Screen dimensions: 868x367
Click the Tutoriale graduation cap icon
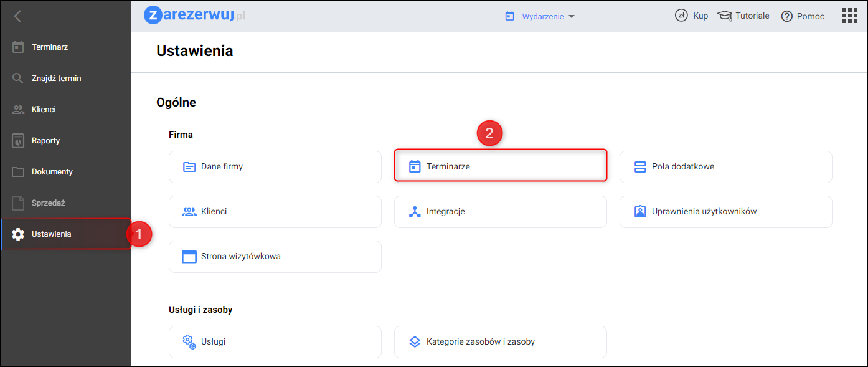[725, 16]
